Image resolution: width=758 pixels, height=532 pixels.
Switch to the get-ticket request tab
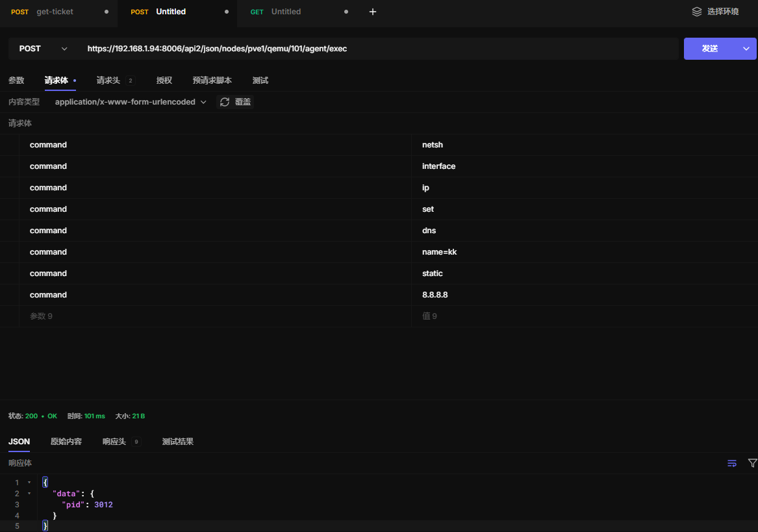[55, 12]
